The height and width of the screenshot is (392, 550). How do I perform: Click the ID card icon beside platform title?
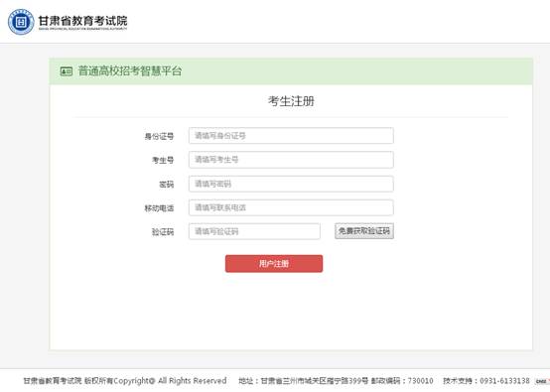67,71
